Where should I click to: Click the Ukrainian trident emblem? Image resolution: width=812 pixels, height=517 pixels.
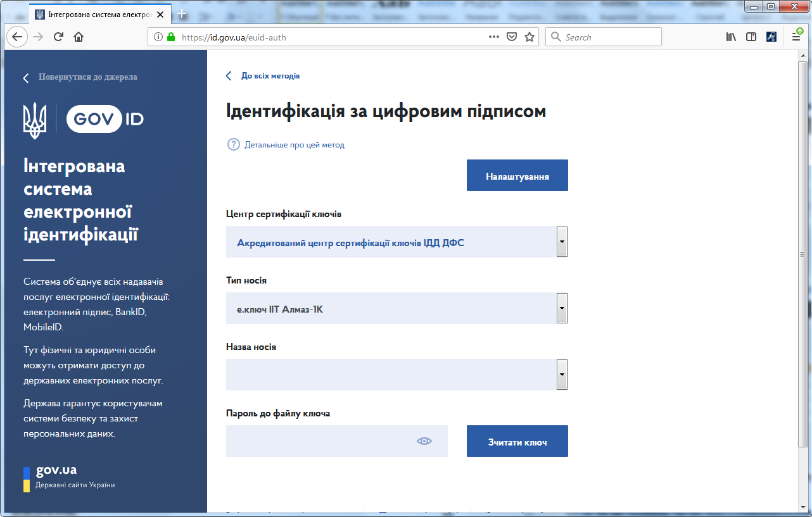pyautogui.click(x=35, y=121)
